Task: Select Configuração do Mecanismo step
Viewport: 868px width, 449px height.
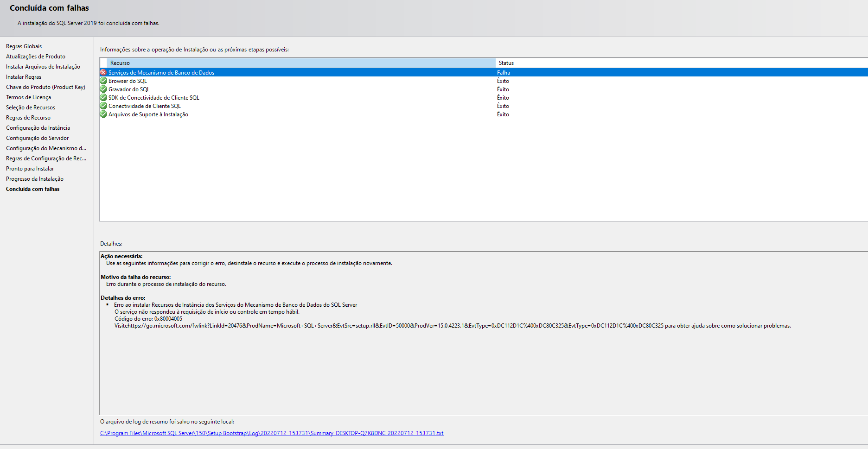Action: click(x=46, y=148)
